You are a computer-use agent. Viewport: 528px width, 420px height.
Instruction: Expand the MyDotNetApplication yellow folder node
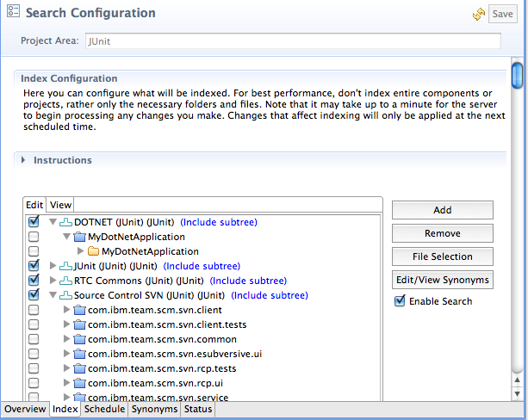click(x=80, y=251)
